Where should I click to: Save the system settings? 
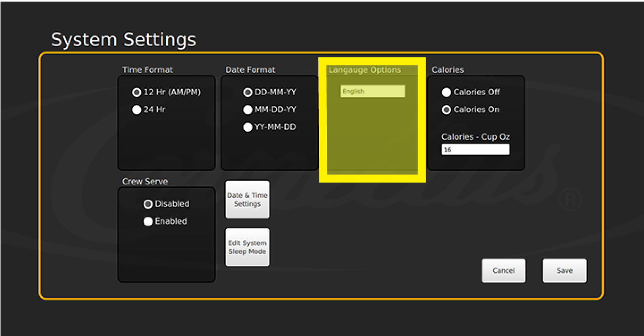point(564,270)
